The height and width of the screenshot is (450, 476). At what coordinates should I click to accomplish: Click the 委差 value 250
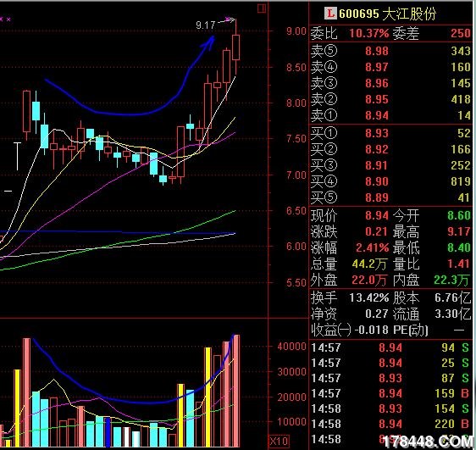[461, 33]
